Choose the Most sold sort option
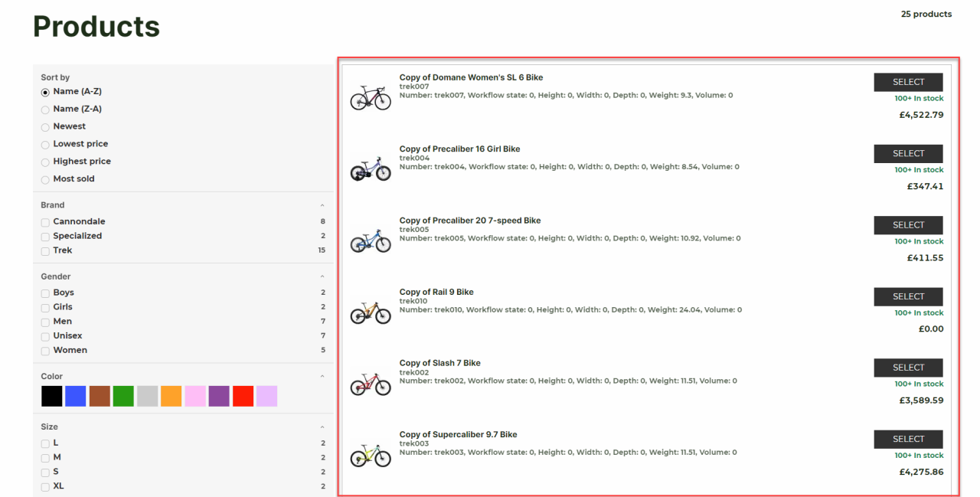The height and width of the screenshot is (497, 980). click(x=45, y=180)
